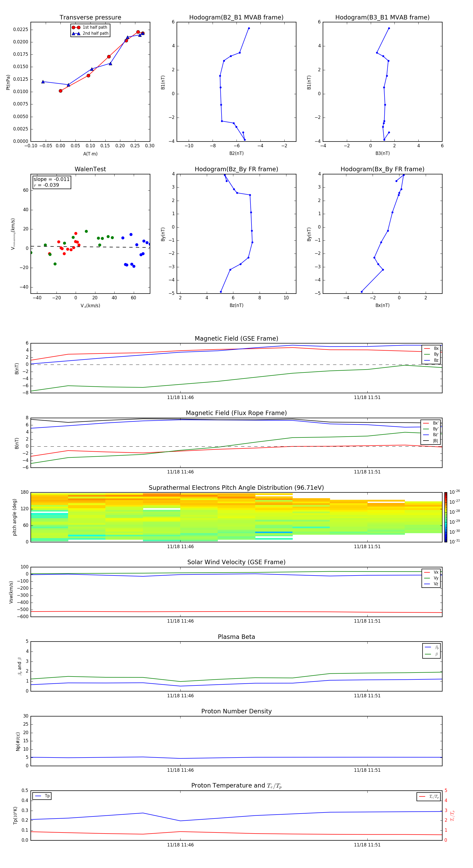Click the 'pitch angle (deg)' axis label
Viewport: 473px width, 868px height.
[14, 517]
